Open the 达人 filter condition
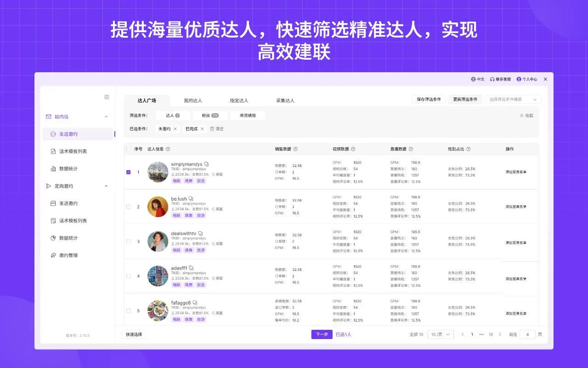Screen dimensions: 588x368 point(173,115)
